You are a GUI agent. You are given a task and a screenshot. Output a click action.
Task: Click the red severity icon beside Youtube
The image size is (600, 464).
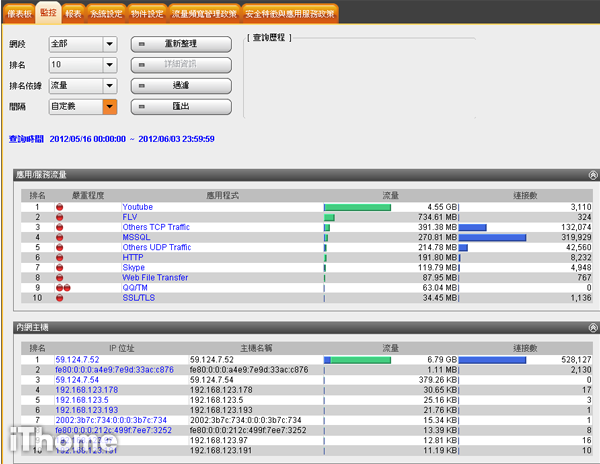60,207
